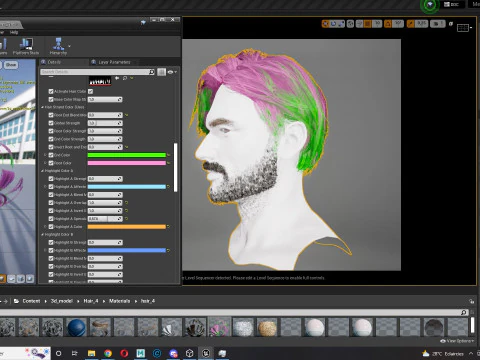The image size is (480, 360).
Task: Click the Details panel vertical scrollbar
Action: (x=175, y=168)
